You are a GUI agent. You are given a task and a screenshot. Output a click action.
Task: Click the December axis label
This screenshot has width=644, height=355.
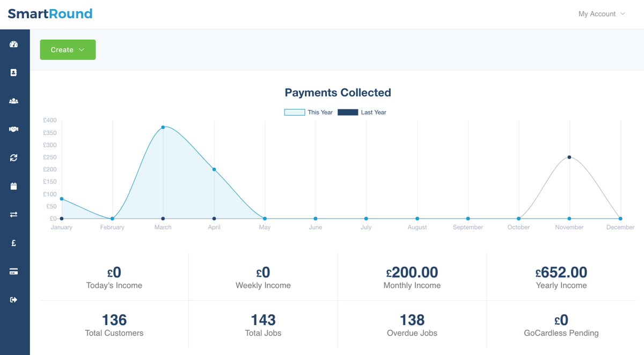[620, 227]
